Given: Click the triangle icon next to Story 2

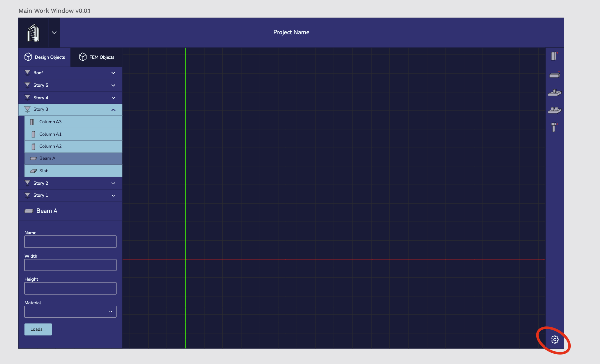Looking at the screenshot, I should point(28,183).
